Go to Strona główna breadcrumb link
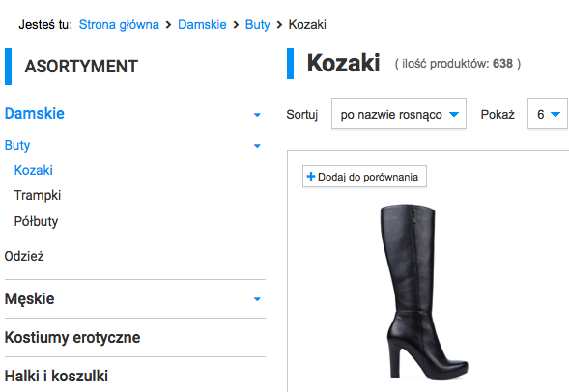The height and width of the screenshot is (392, 569). [119, 25]
